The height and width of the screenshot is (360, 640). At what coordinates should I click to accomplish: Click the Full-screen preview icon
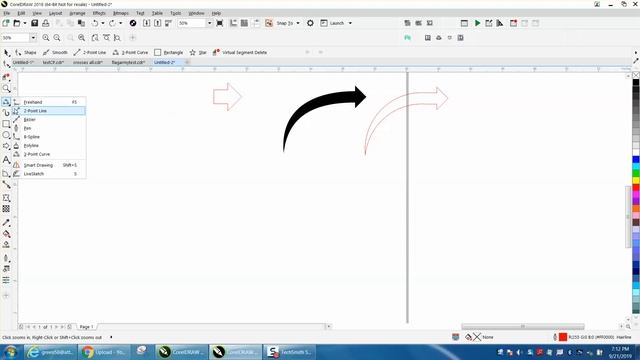click(x=220, y=23)
